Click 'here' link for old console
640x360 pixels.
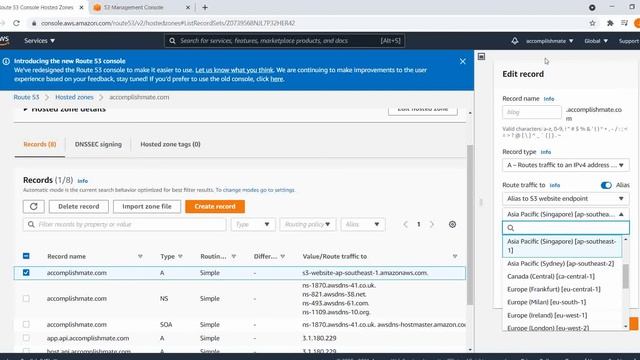[x=276, y=79]
